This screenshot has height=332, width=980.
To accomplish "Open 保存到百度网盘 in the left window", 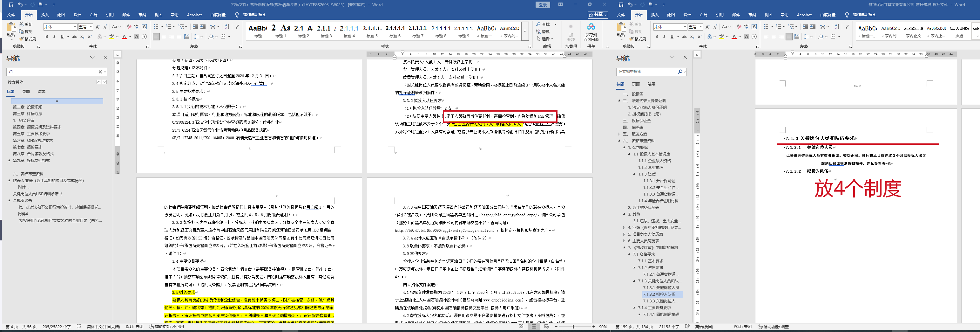I will (591, 32).
